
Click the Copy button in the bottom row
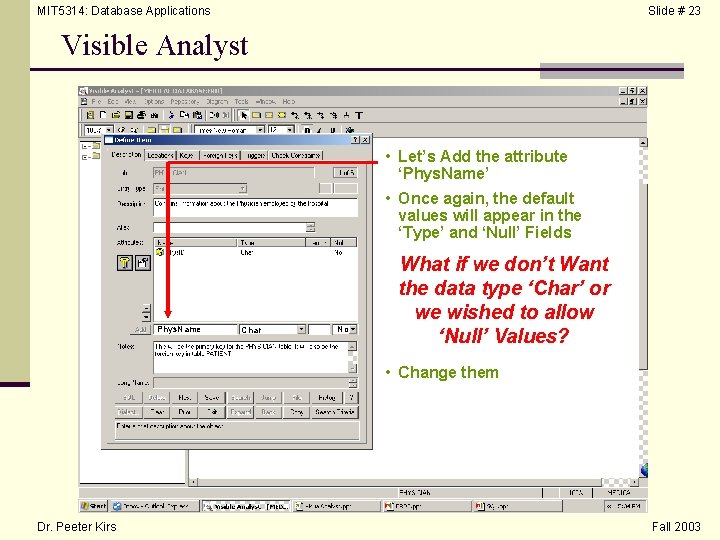[x=296, y=412]
